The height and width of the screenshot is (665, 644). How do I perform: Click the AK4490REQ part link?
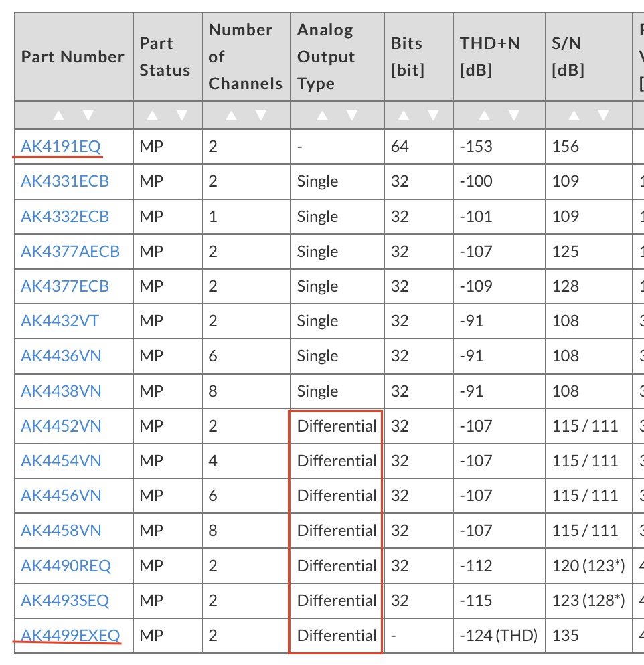(x=66, y=565)
